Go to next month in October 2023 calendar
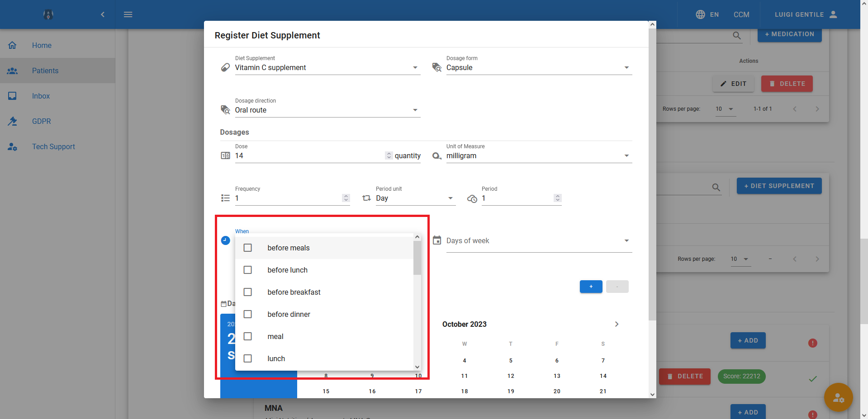The image size is (868, 419). 617,324
